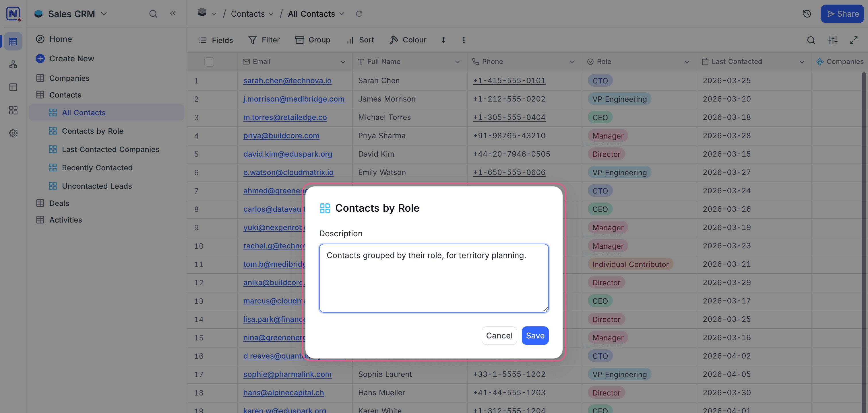
Task: Open the Email column dropdown arrow
Action: [343, 62]
